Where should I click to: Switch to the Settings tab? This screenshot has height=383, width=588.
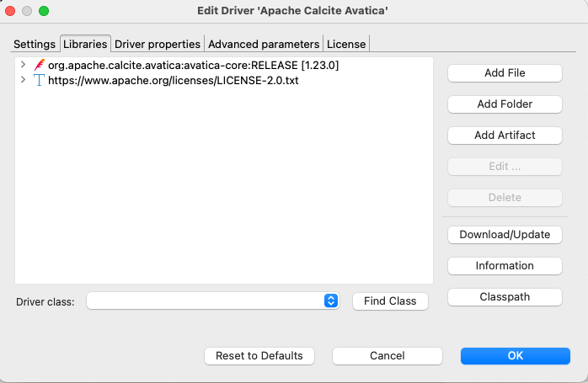tap(35, 44)
